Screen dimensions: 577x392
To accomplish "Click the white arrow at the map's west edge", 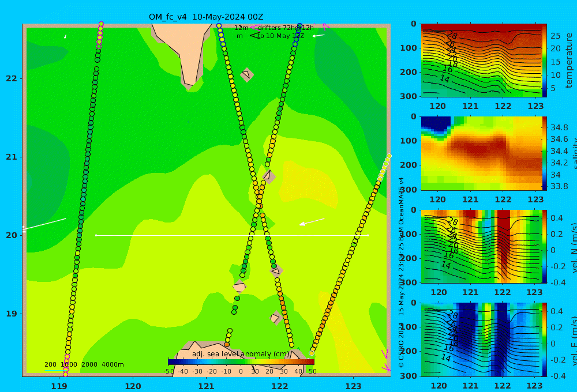I will click(44, 224).
